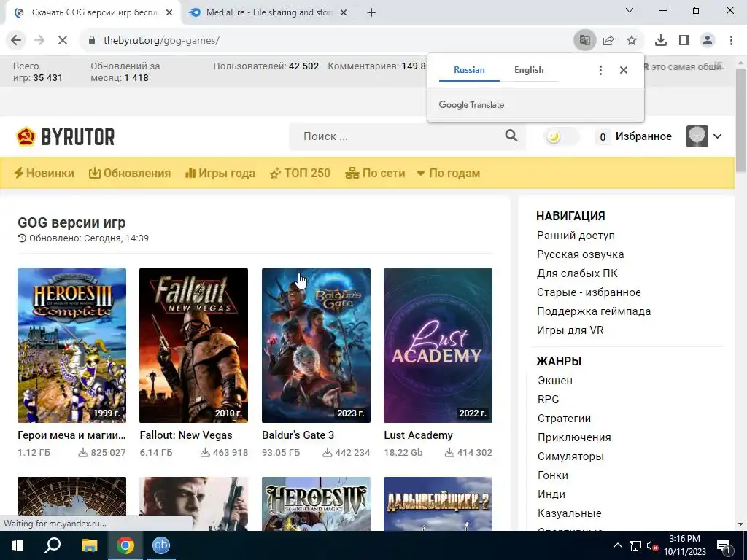This screenshot has width=747, height=560.
Task: Click the Google Translate icon in address bar
Action: tap(584, 41)
